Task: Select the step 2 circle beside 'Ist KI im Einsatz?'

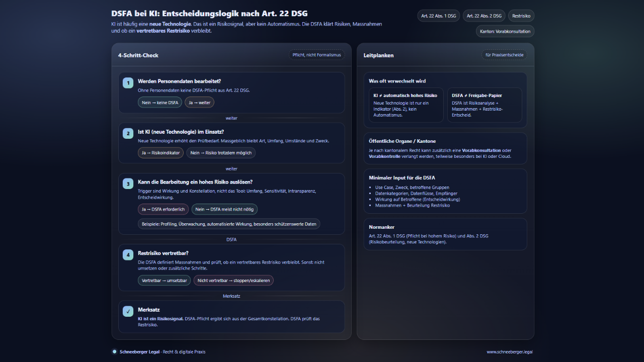Action: point(128,133)
